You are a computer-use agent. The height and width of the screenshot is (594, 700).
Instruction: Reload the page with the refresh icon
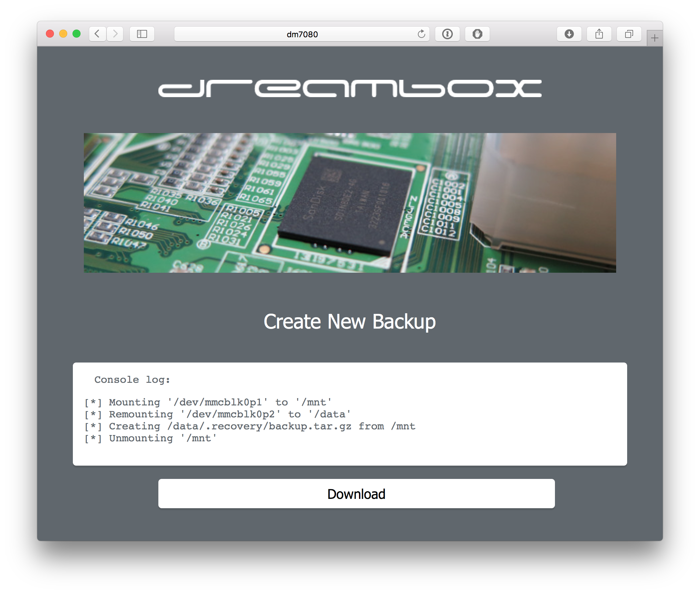[x=421, y=34]
